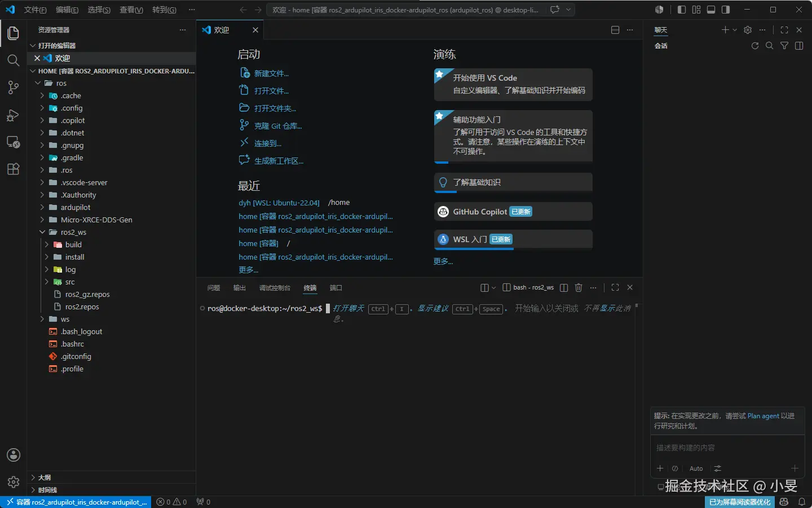Click Open Folder link (打开文件夹)

[275, 108]
